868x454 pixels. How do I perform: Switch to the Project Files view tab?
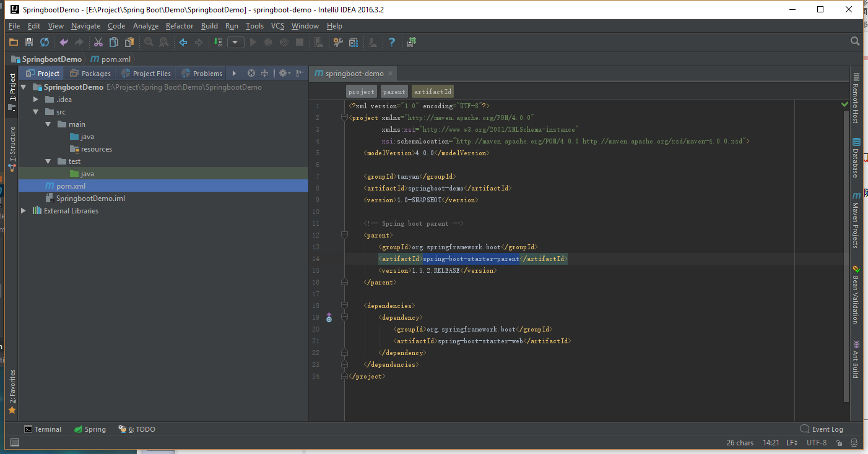click(x=146, y=73)
